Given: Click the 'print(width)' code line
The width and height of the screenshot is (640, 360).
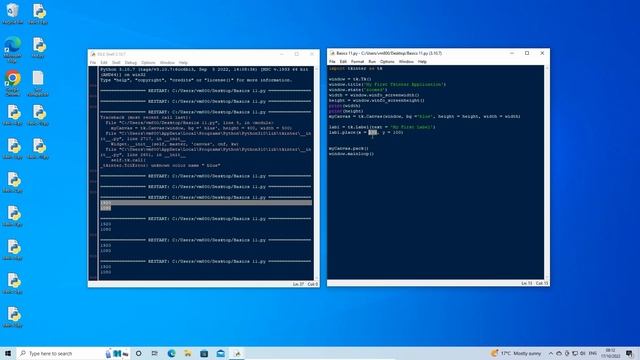Looking at the screenshot, I should pos(345,106).
